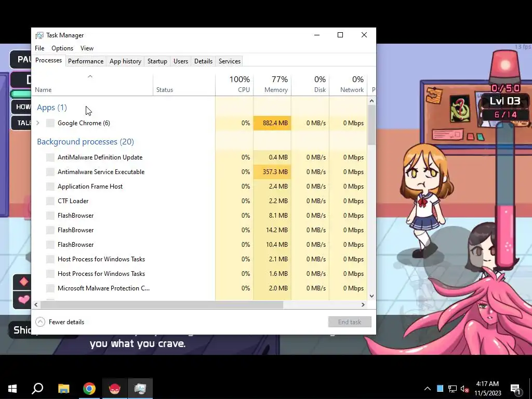Open the Options menu
The image size is (532, 399).
pos(62,48)
